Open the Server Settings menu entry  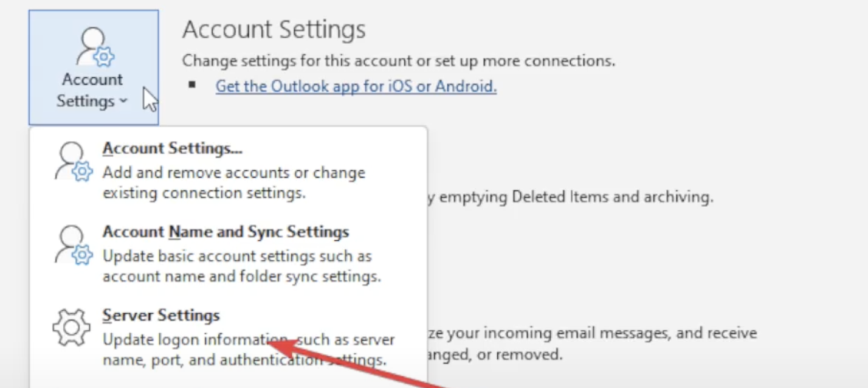click(228, 338)
